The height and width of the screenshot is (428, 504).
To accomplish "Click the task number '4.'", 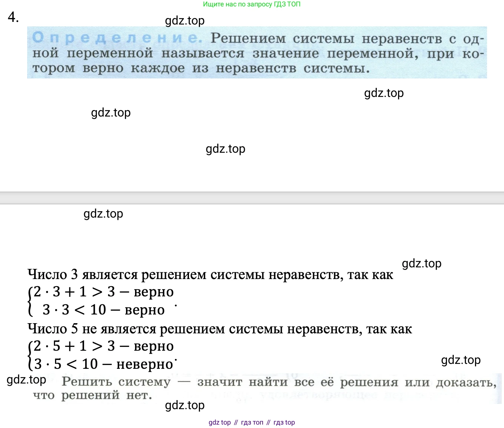I will tap(13, 17).
